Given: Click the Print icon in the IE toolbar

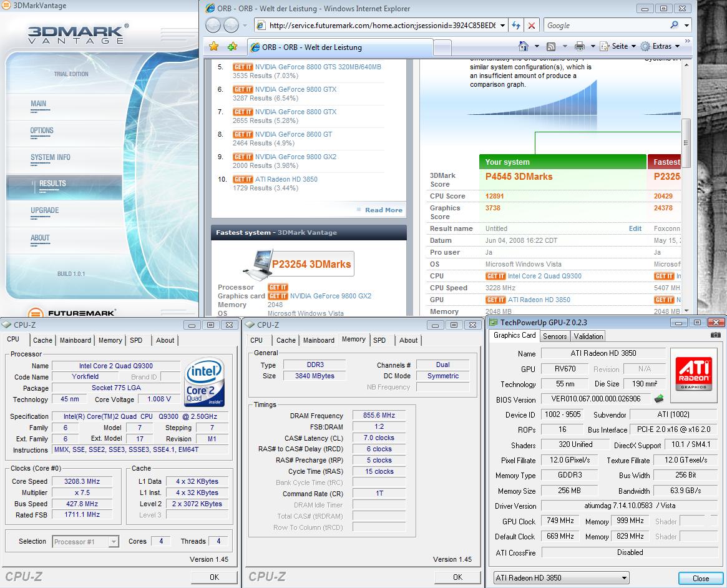Looking at the screenshot, I should (x=580, y=46).
